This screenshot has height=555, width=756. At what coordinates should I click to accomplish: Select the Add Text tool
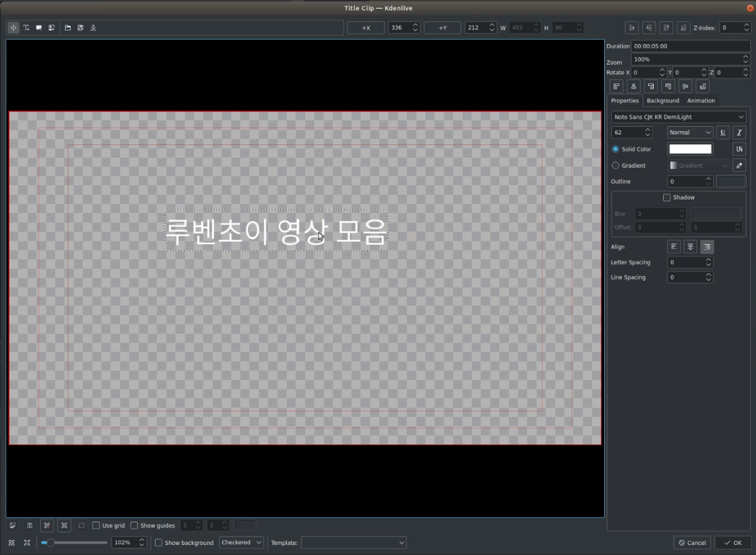point(26,28)
